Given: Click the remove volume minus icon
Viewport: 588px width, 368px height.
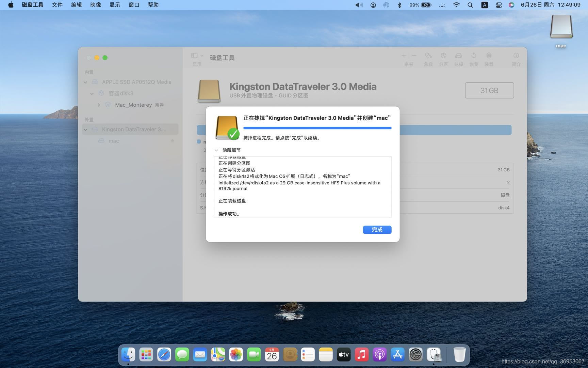Looking at the screenshot, I should tap(414, 56).
